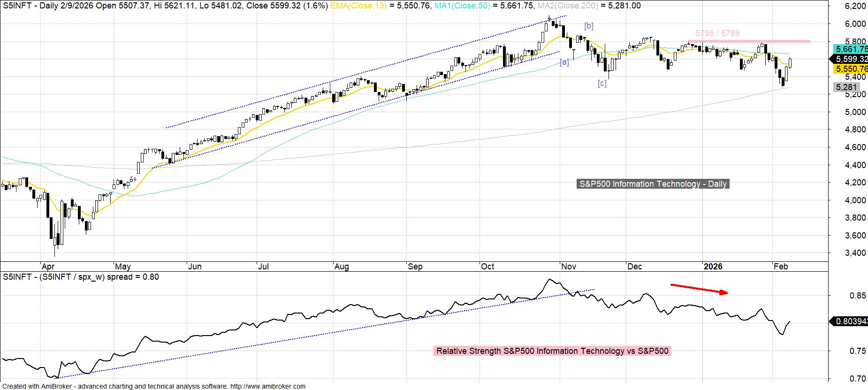Viewport: 868px width, 390px height.
Task: Click the pink 5795 / 5789 resistance label
Action: [717, 33]
